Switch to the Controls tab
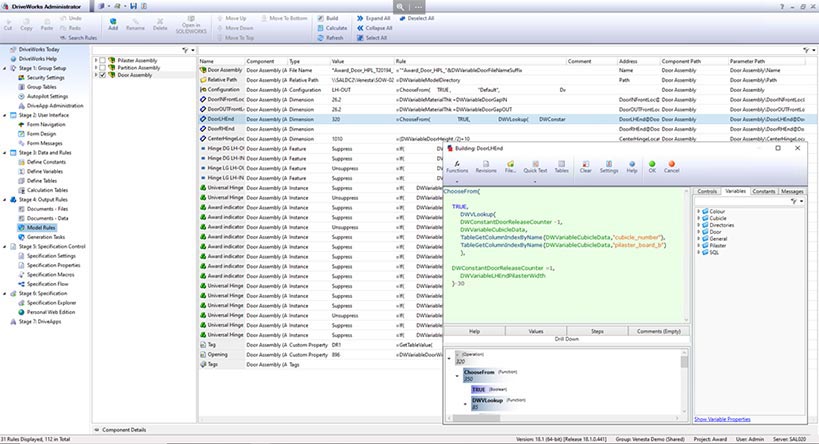This screenshot has height=444, width=819. 707,192
